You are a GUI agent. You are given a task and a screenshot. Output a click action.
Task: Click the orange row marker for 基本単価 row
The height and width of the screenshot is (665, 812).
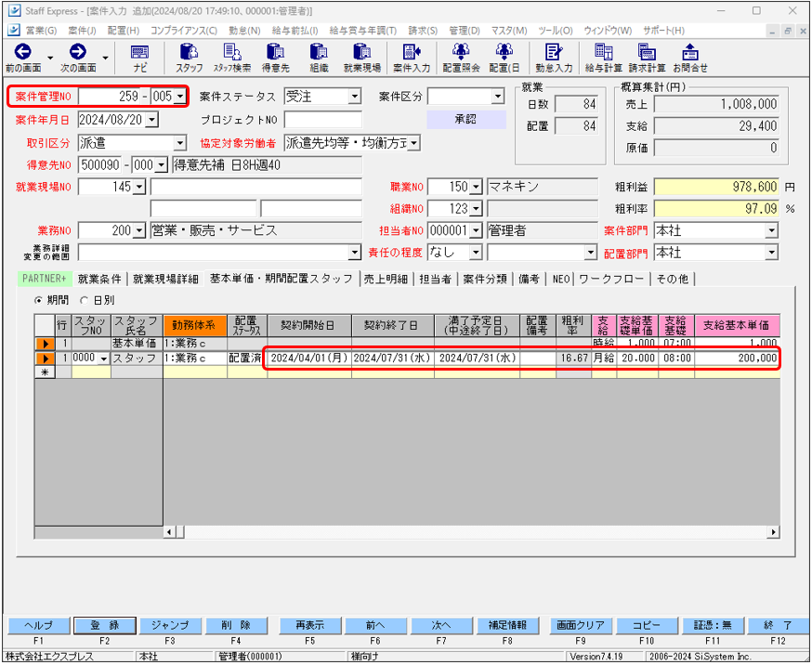(45, 344)
